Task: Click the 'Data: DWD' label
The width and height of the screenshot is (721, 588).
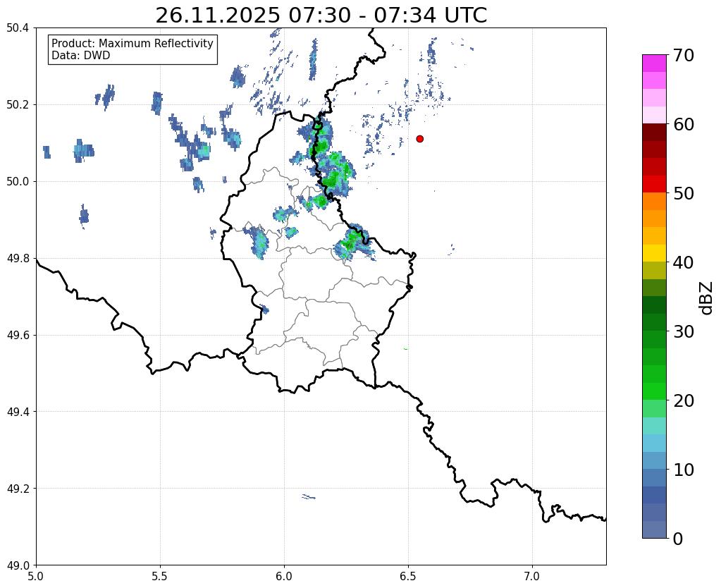Action: 81,56
